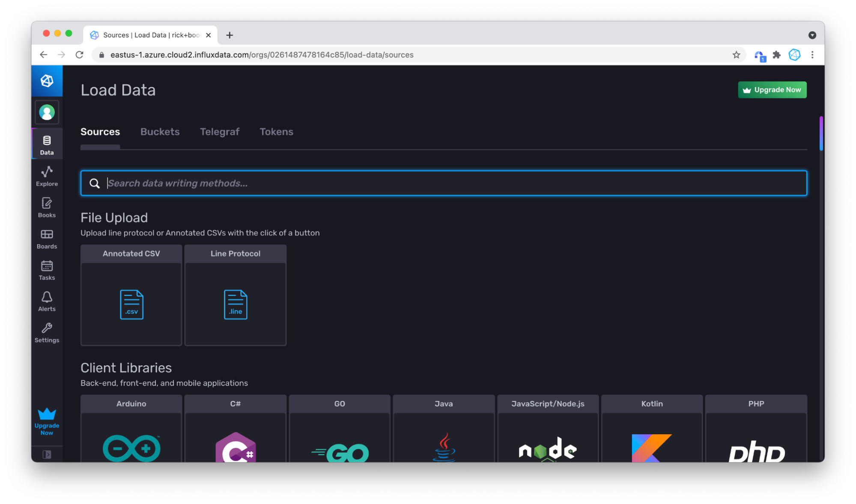Image resolution: width=856 pixels, height=504 pixels.
Task: Choose the C# client library logo
Action: pyautogui.click(x=236, y=447)
